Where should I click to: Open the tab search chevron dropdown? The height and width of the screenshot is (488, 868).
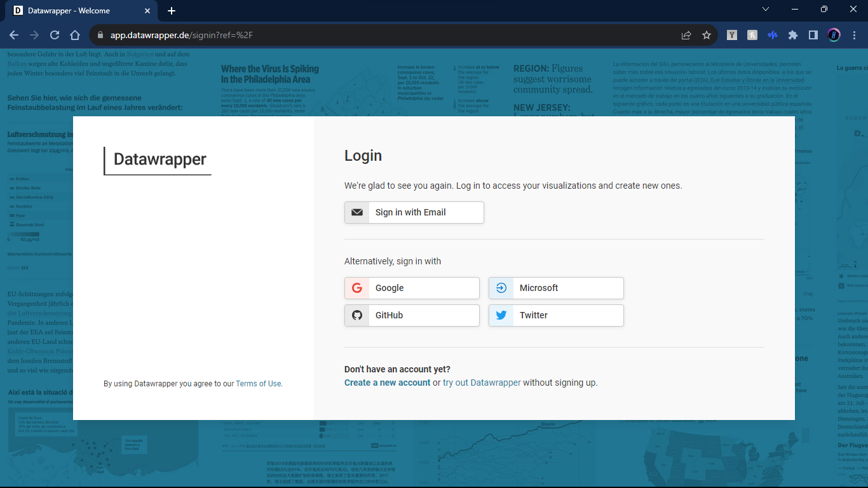click(765, 10)
